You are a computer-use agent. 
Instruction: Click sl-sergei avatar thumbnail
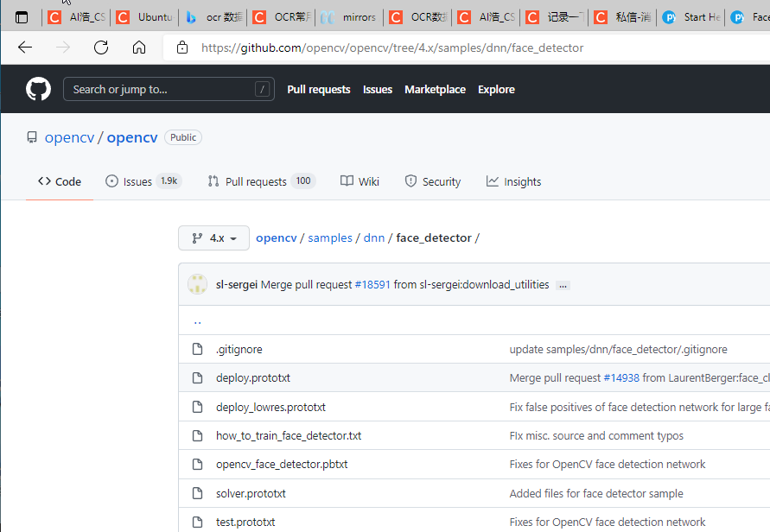click(197, 284)
